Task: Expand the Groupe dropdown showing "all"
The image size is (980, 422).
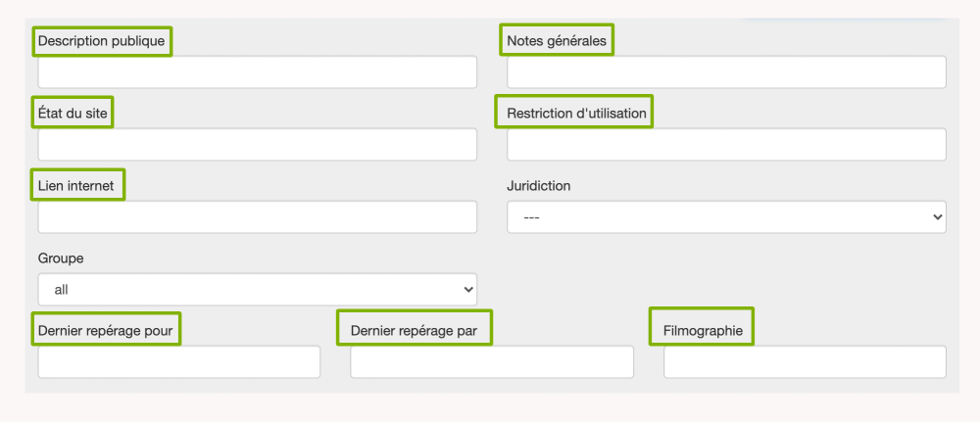Action: click(x=257, y=290)
